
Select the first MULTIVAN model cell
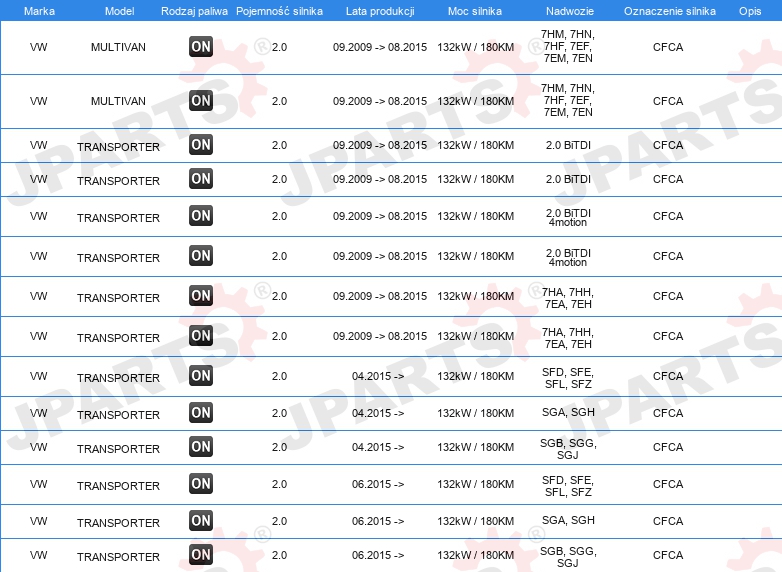click(118, 47)
